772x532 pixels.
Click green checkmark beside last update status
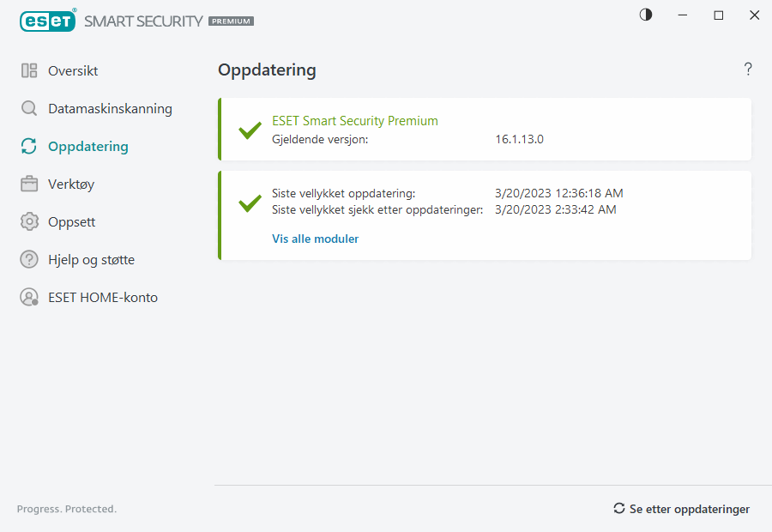[x=250, y=203]
